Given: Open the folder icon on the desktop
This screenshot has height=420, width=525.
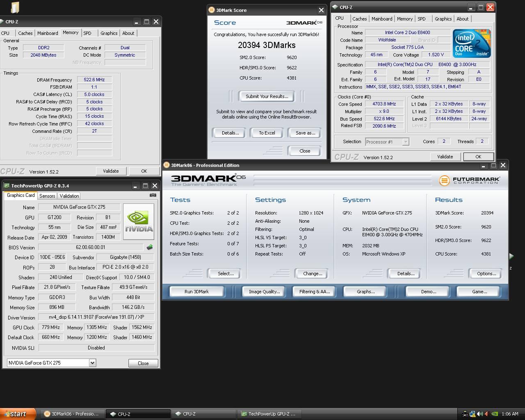Looking at the screenshot, I should tap(15, 8).
